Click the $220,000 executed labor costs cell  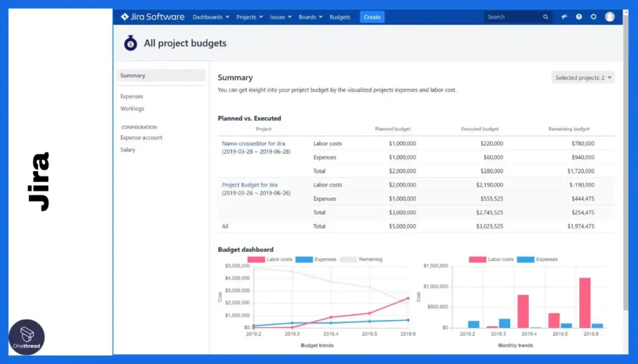click(492, 143)
